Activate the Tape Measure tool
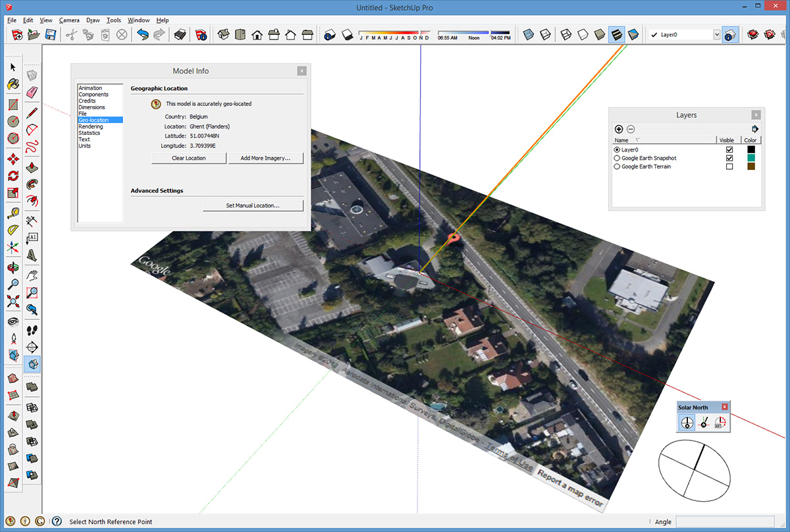 pyautogui.click(x=13, y=213)
